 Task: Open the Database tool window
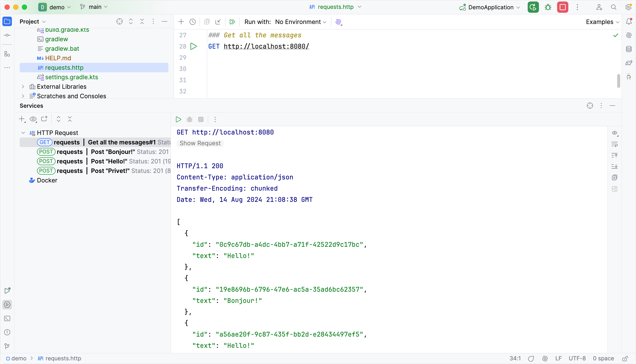(629, 49)
